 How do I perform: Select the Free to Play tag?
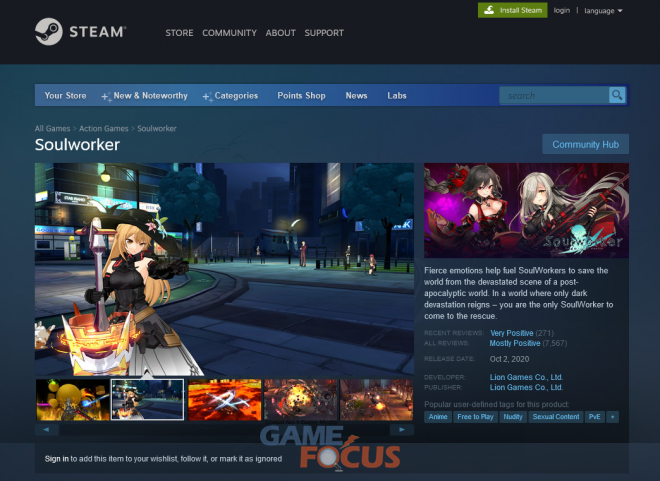click(x=475, y=417)
